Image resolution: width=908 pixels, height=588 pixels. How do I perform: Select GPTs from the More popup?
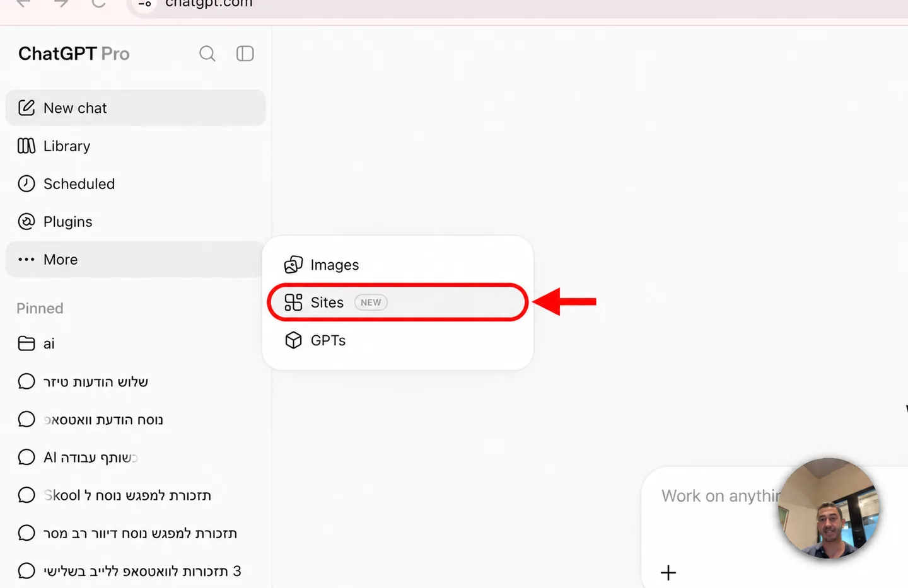(398, 340)
